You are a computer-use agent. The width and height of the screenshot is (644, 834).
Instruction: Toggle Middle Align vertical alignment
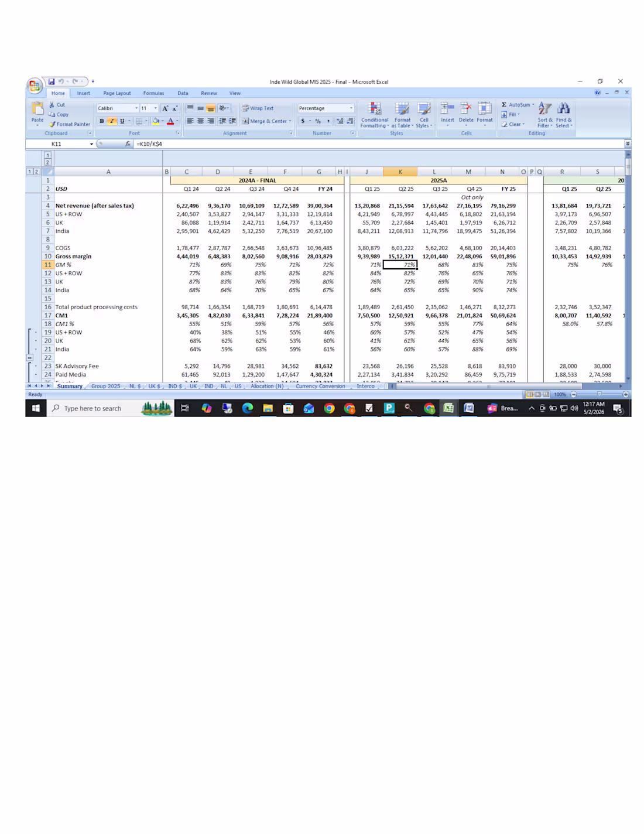[x=200, y=108]
